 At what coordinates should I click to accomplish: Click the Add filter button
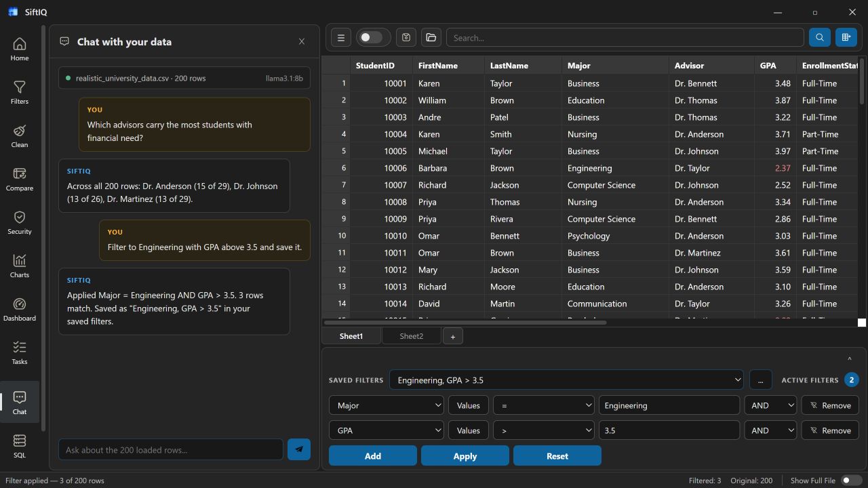[373, 456]
